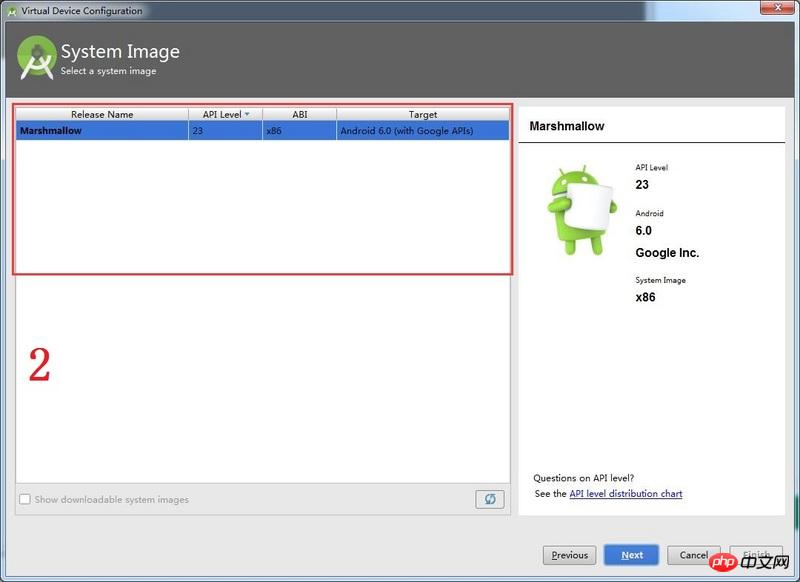Close the Virtual Device Configuration window
Viewport: 800px width, 582px height.
[x=778, y=7]
